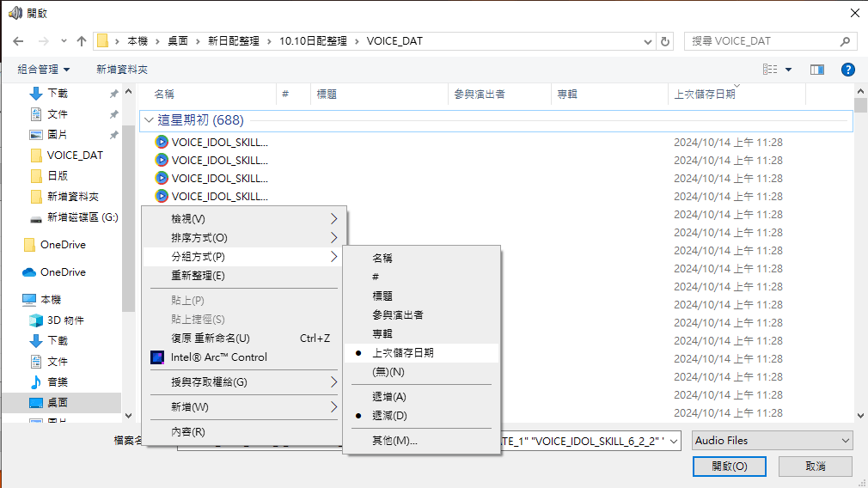Click the up-one-level arrow icon
This screenshot has height=488, width=868.
point(82,41)
